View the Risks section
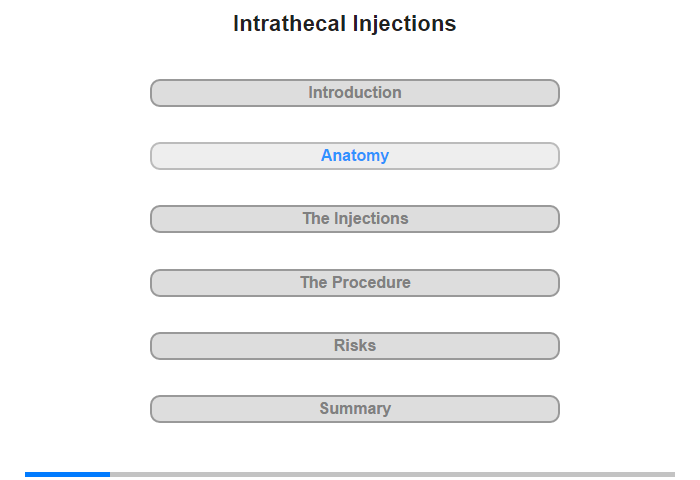The height and width of the screenshot is (480, 700). (x=354, y=346)
